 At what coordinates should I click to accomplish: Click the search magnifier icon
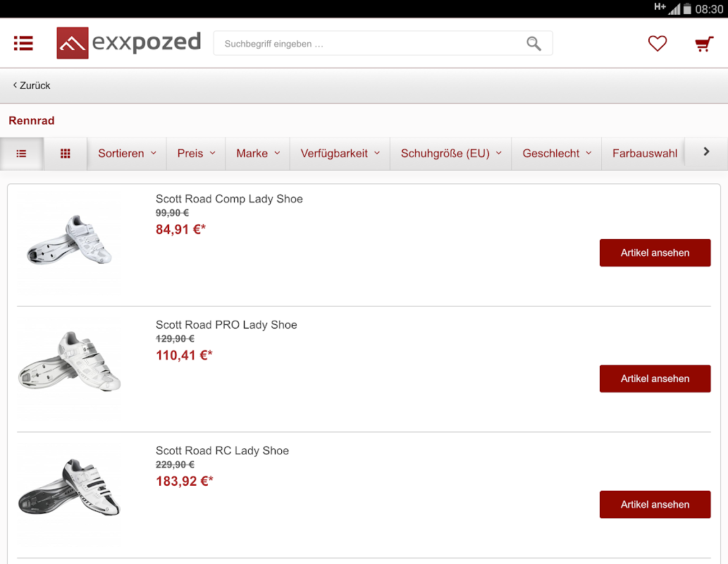point(533,44)
